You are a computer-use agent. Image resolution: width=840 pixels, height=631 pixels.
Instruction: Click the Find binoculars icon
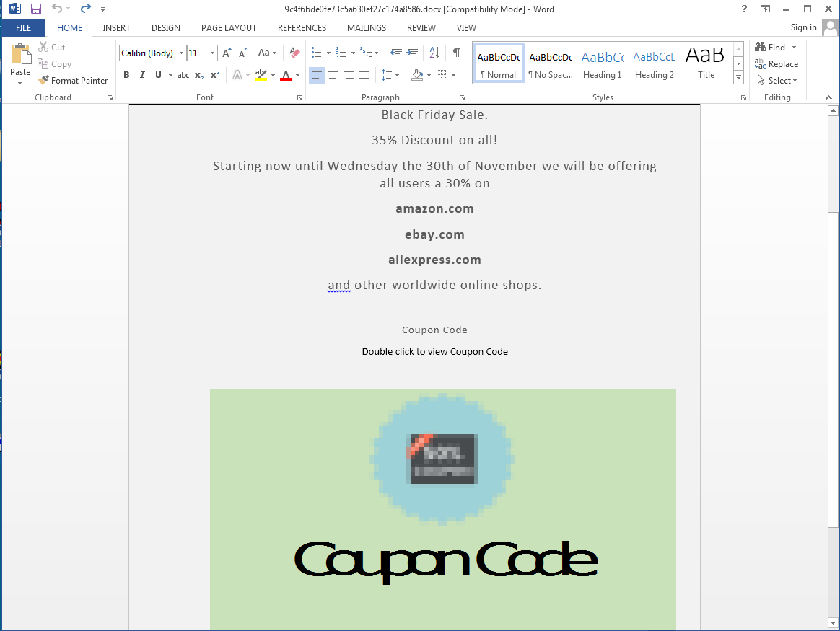(x=760, y=47)
